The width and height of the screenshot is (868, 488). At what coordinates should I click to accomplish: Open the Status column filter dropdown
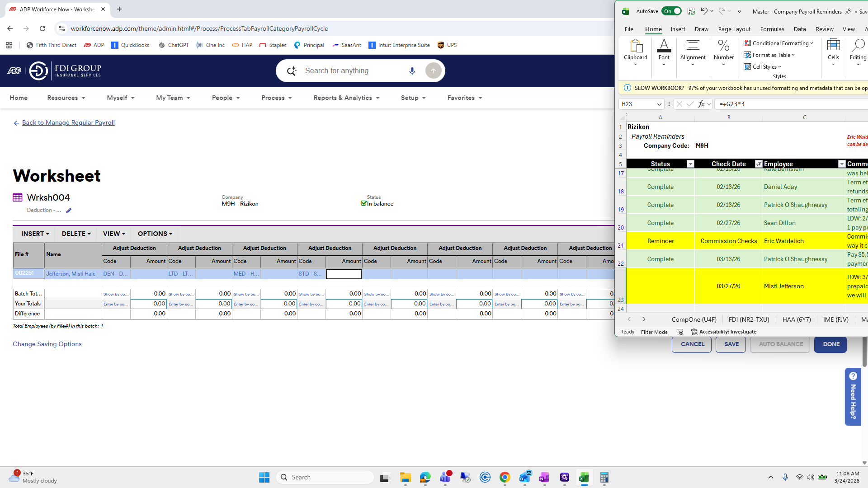click(690, 164)
